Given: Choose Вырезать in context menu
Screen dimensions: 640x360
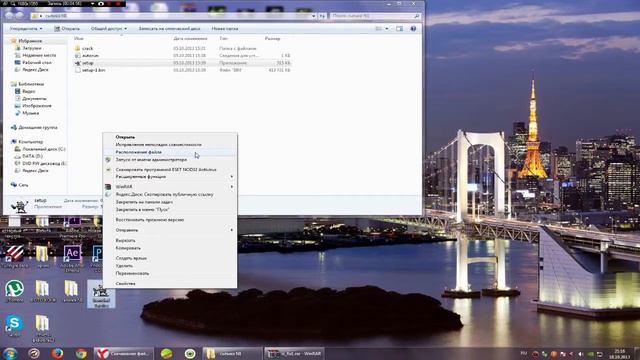Looking at the screenshot, I should click(170, 240).
